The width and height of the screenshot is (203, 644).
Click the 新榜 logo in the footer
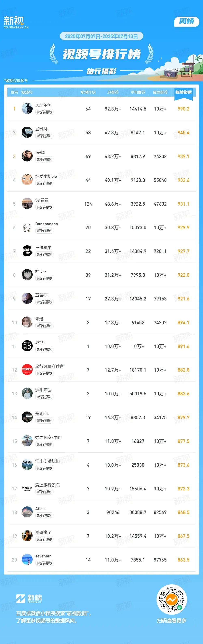point(29,598)
